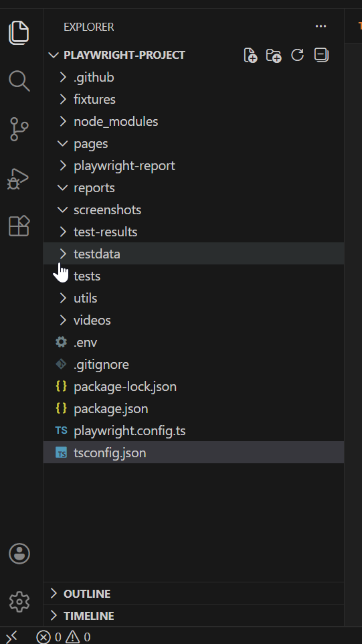
Task: Open the Explorer view in activity bar
Action: tap(19, 33)
